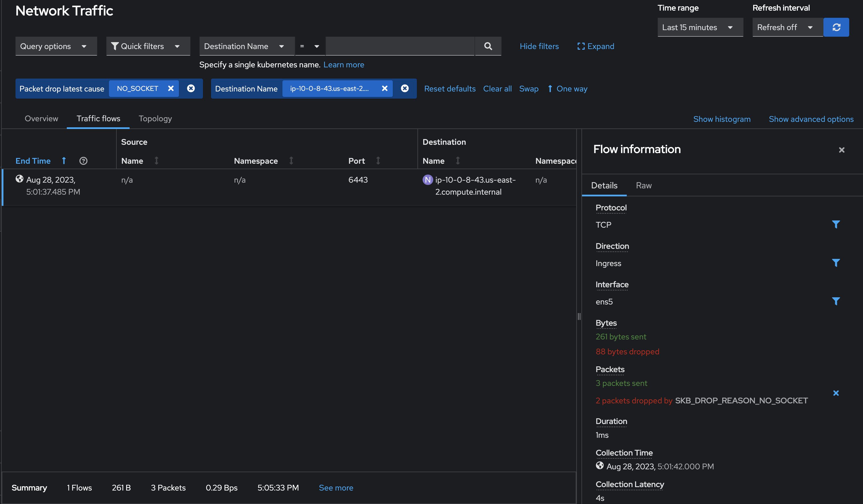Image resolution: width=863 pixels, height=504 pixels.
Task: Filter by TCP protocol funnel icon
Action: 835,224
